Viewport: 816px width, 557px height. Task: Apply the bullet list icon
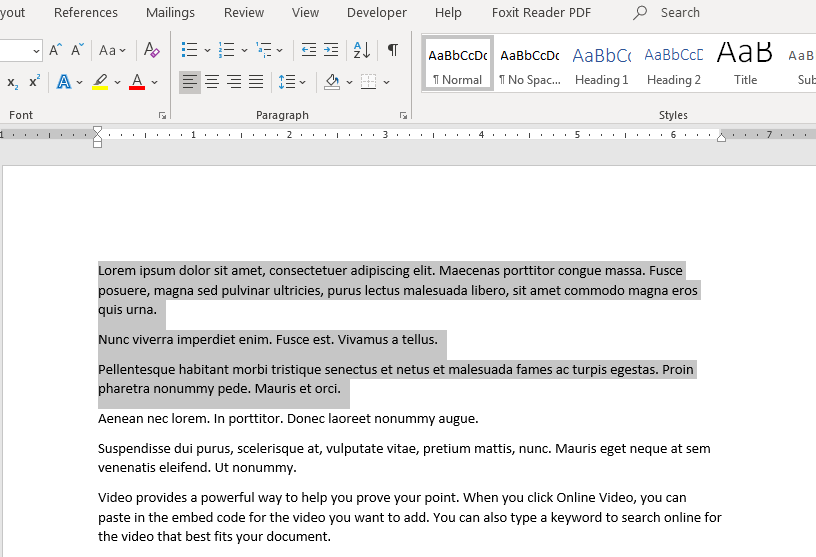click(190, 50)
